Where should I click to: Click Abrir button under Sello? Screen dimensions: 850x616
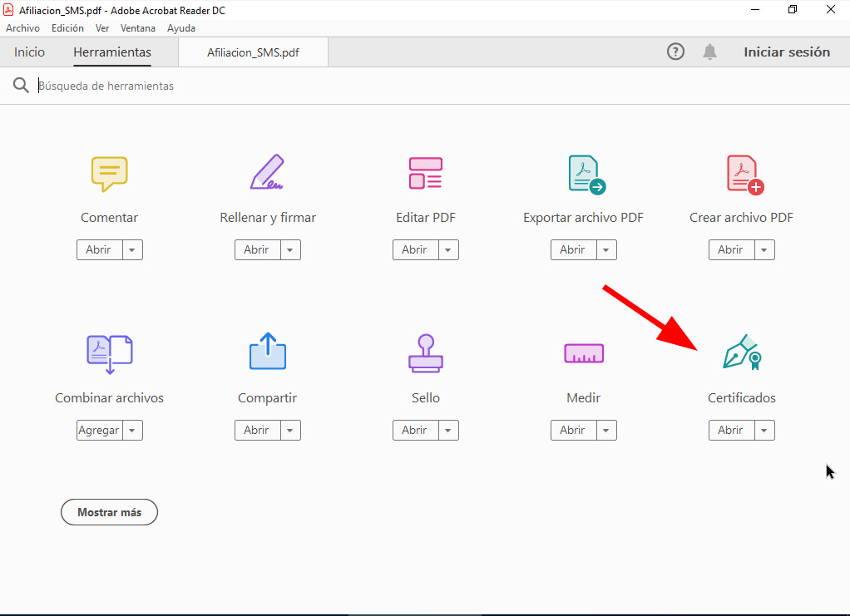[x=416, y=430]
